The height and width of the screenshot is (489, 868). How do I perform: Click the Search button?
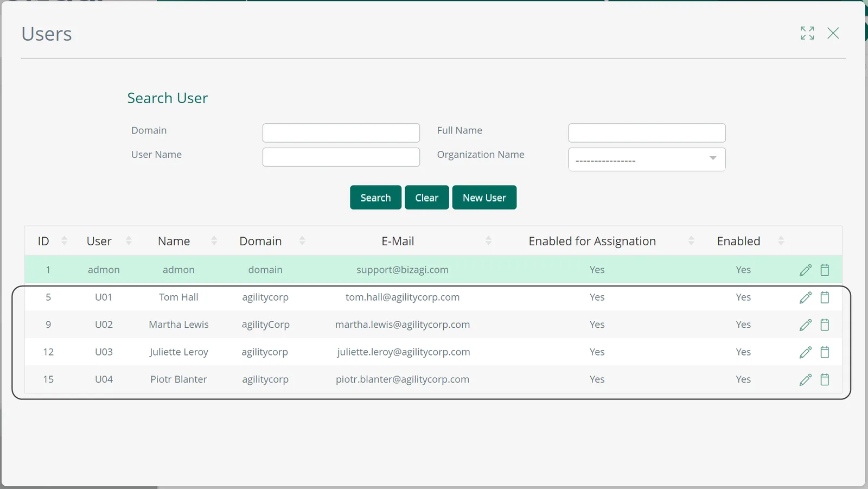(375, 198)
